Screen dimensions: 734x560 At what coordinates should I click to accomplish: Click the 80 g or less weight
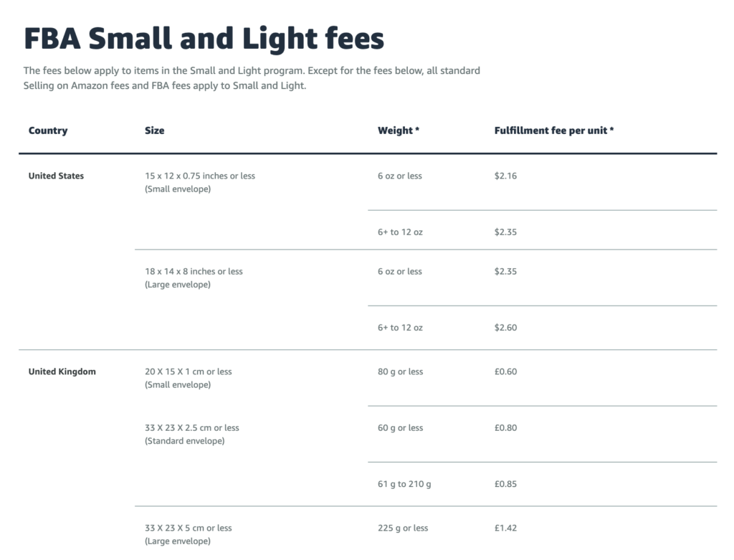pos(400,371)
